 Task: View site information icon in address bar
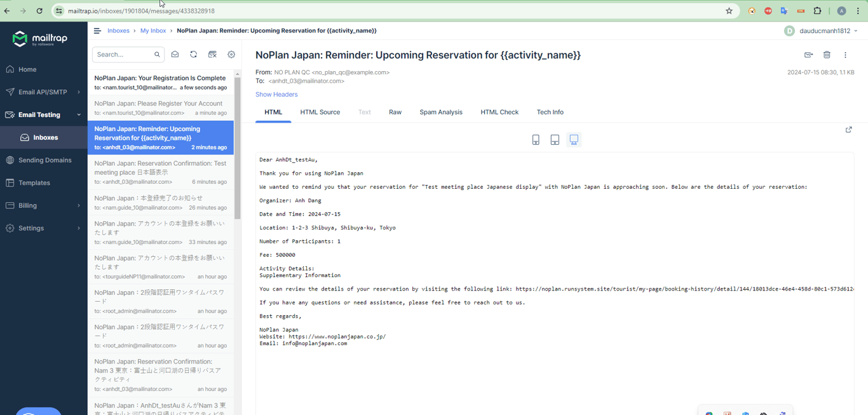(x=58, y=11)
